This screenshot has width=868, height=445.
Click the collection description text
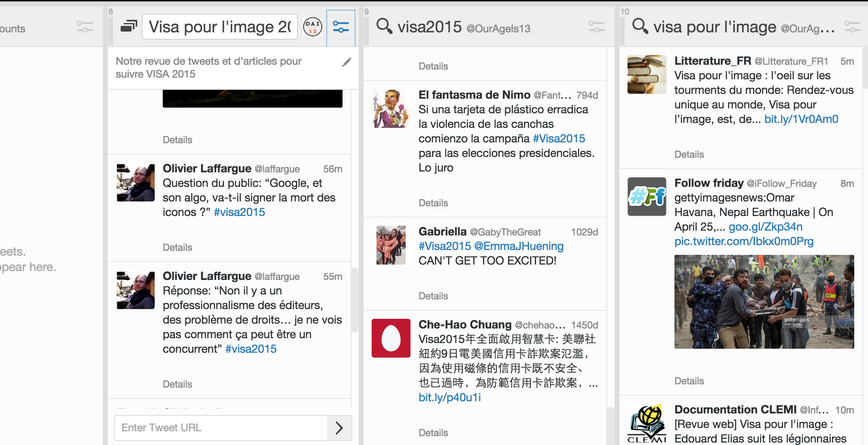(208, 68)
